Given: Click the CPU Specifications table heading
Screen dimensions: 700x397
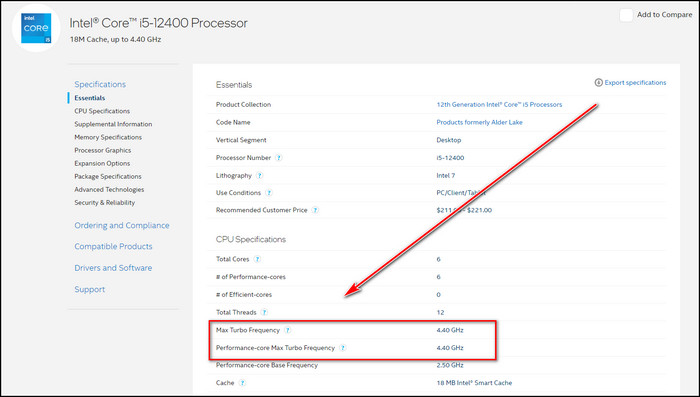Looking at the screenshot, I should [251, 239].
